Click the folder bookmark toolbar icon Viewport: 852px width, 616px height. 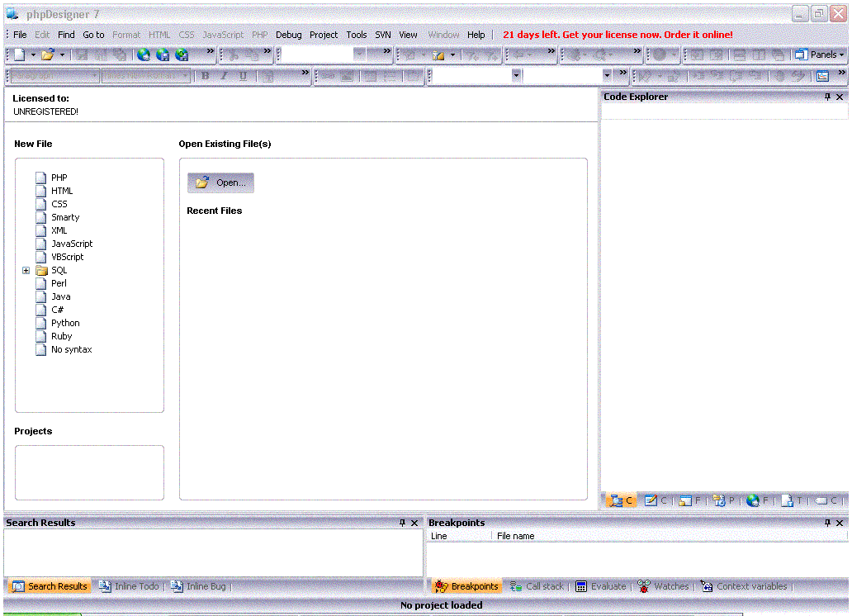point(438,55)
